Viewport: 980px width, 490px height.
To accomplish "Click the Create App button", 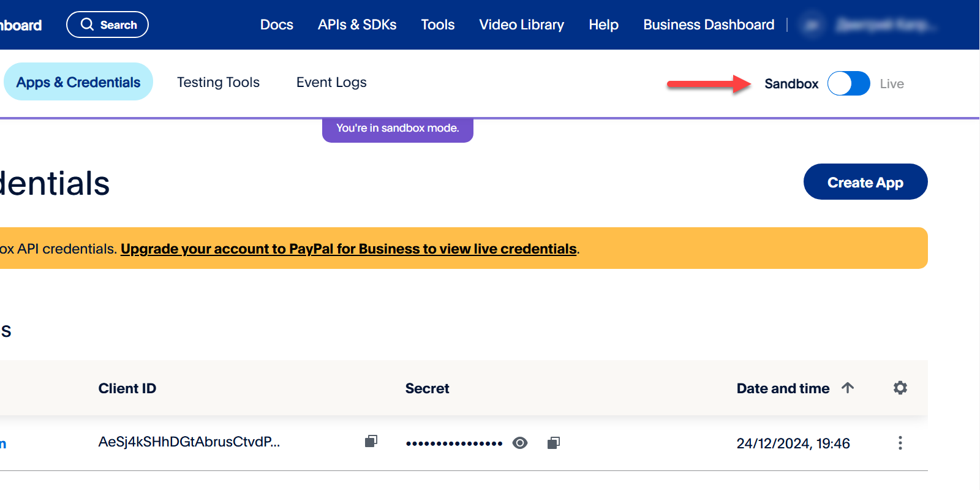I will (x=865, y=182).
